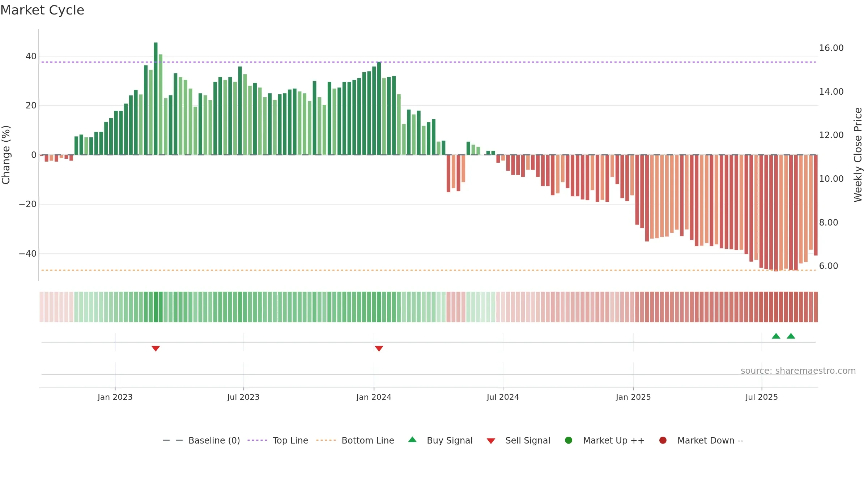Click the 20 tick on Change axis
Image resolution: width=868 pixels, height=488 pixels.
click(x=31, y=106)
